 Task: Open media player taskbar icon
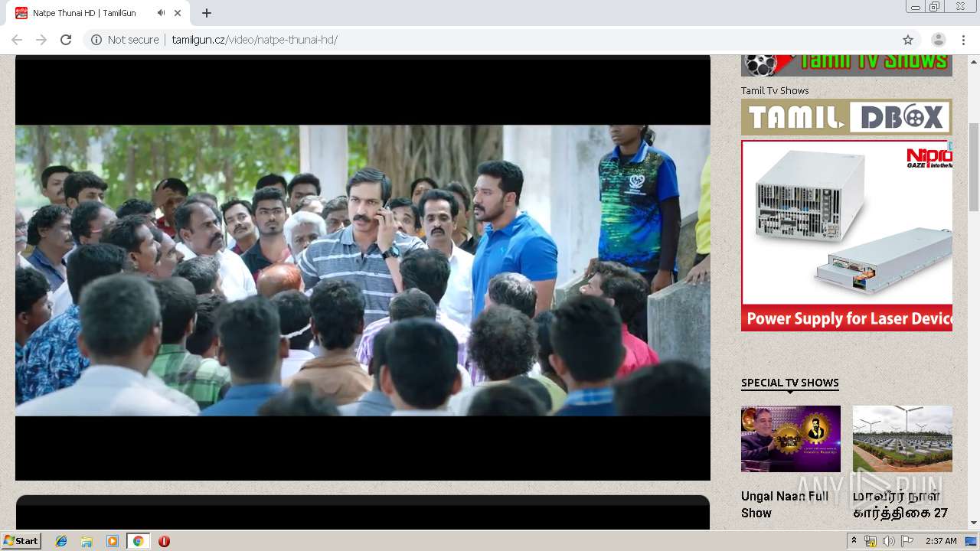coord(113,541)
